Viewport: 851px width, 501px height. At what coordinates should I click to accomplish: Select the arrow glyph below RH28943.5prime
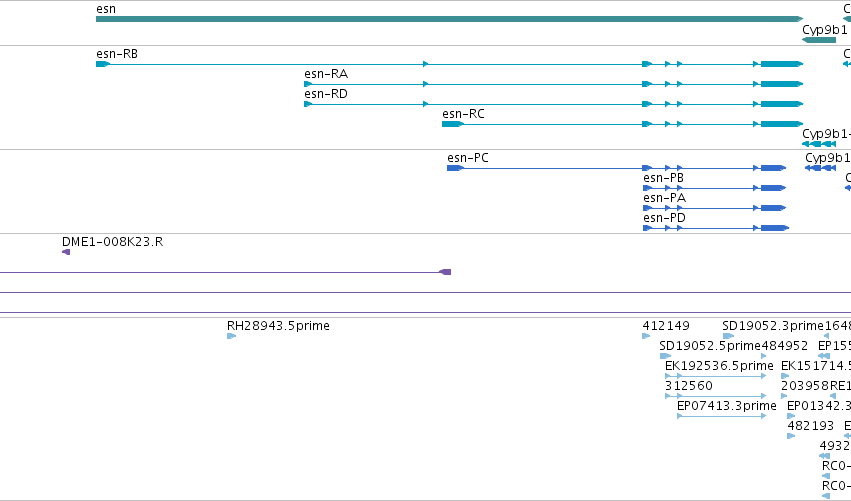231,337
